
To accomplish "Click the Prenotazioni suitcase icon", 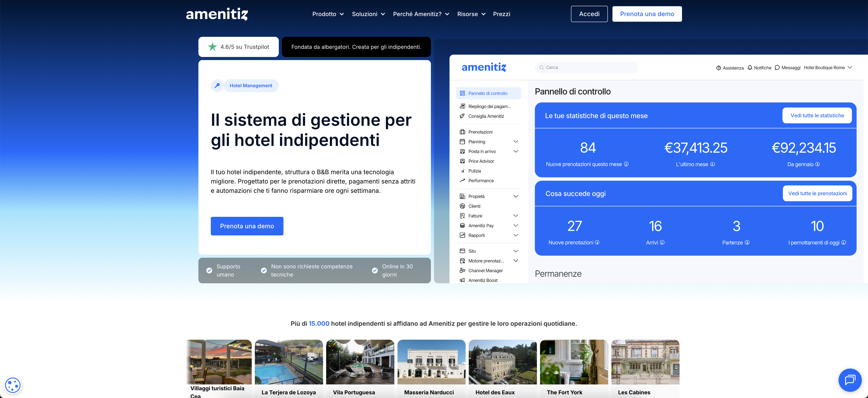I will [462, 132].
